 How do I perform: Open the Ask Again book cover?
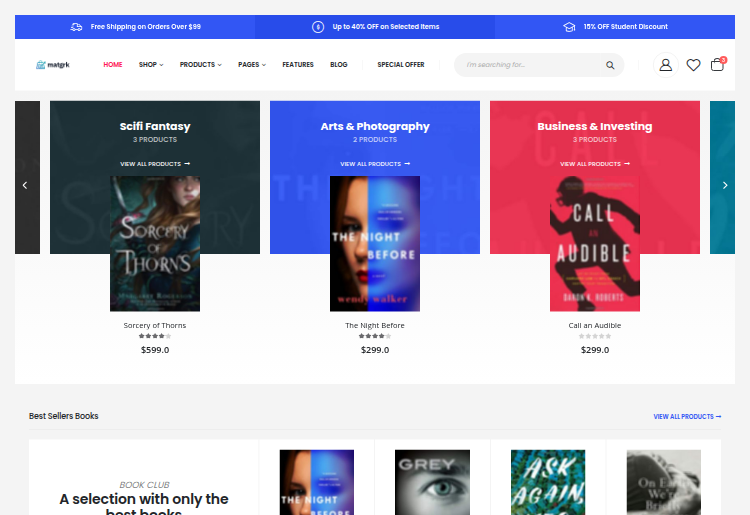tap(548, 482)
